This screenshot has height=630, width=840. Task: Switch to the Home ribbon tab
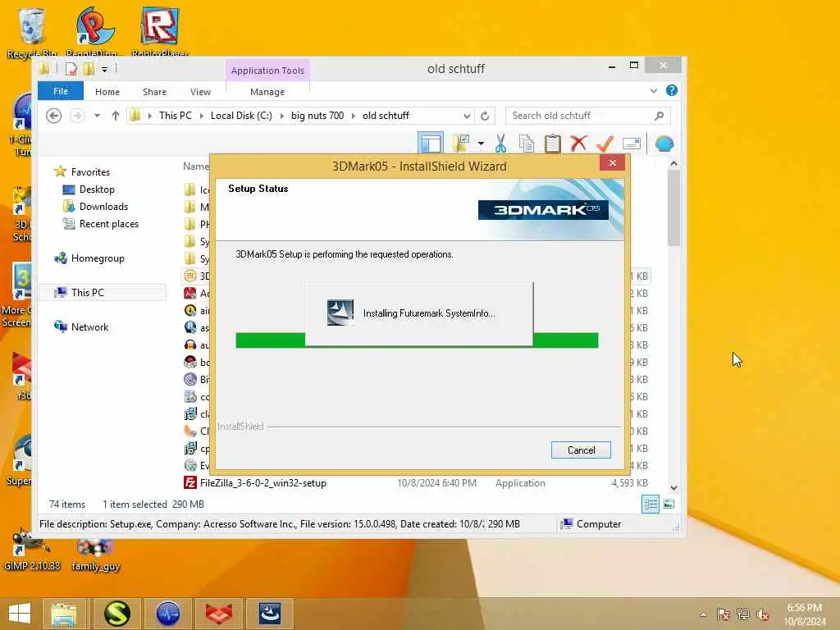(x=107, y=92)
